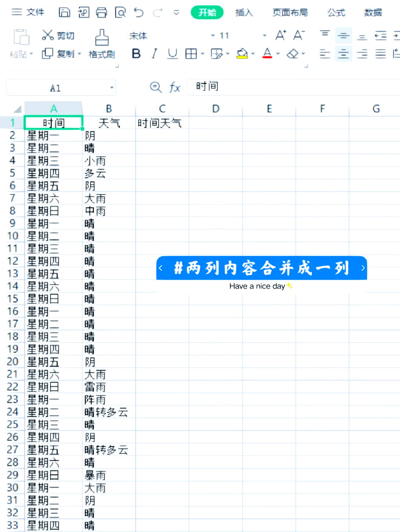Click cell B22 containing 雷雨
400x532 pixels.
point(109,387)
